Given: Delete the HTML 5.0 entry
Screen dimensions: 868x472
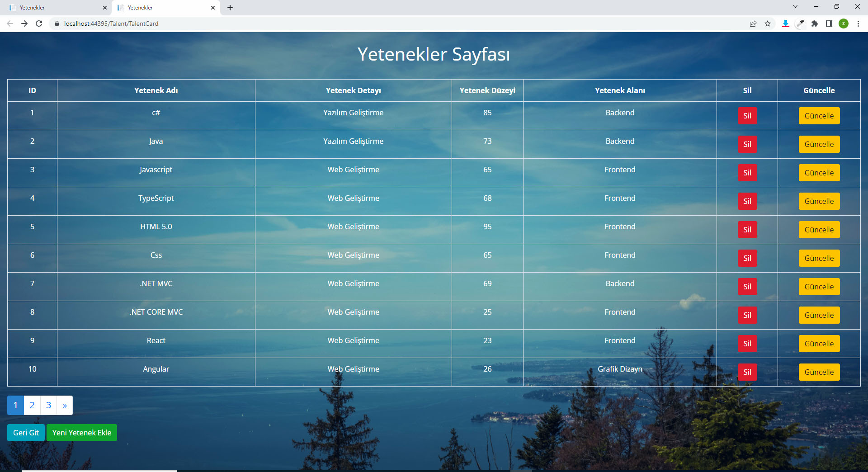Looking at the screenshot, I should (747, 230).
